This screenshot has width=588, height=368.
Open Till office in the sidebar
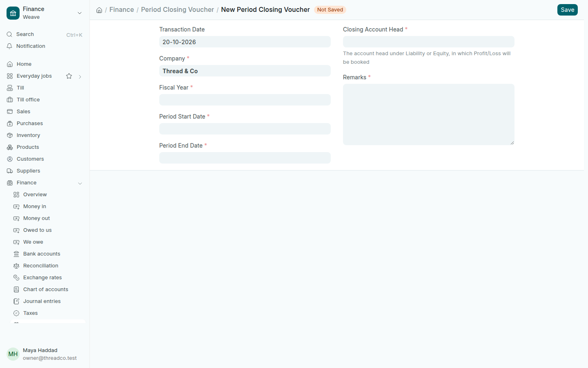click(45, 100)
